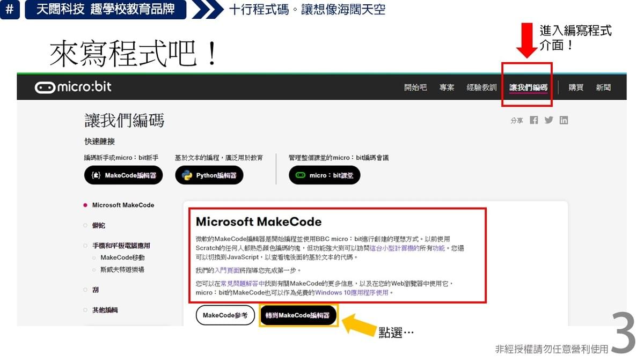Share page via Twitter icon
The image size is (644, 362).
pos(548,120)
